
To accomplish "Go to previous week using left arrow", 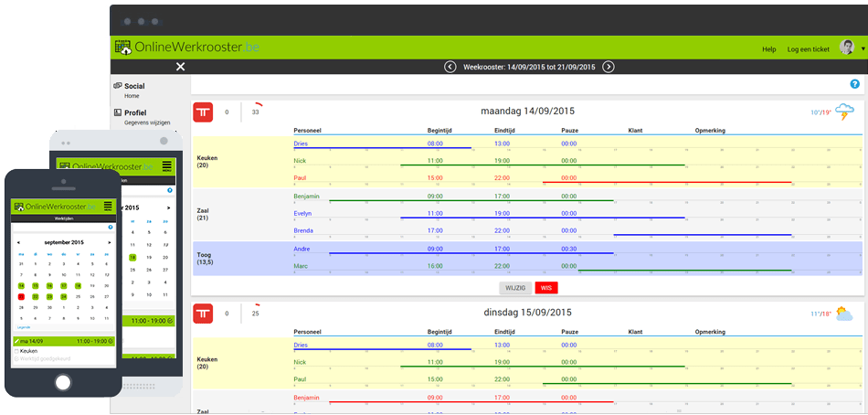I will tap(450, 67).
